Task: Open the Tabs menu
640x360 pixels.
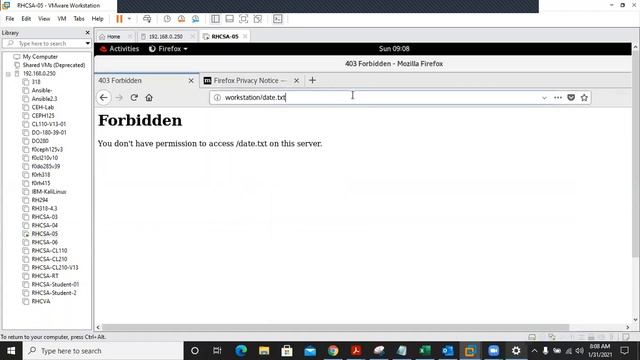Action: pos(79,19)
